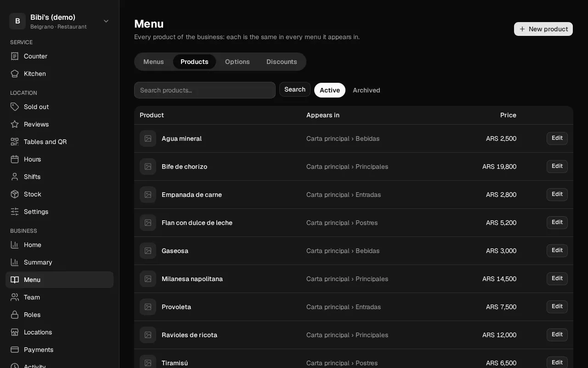The image size is (588, 368).
Task: Select the Products tab
Action: point(194,62)
